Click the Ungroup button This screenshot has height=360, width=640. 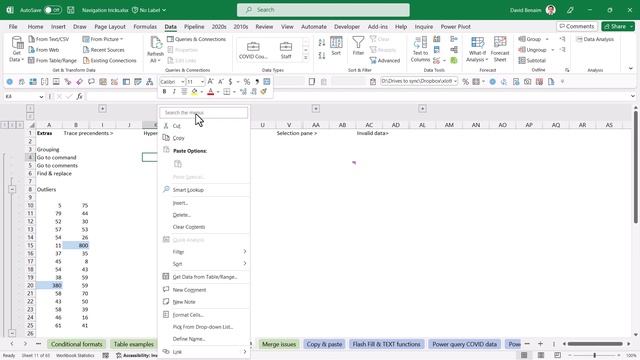click(532, 50)
